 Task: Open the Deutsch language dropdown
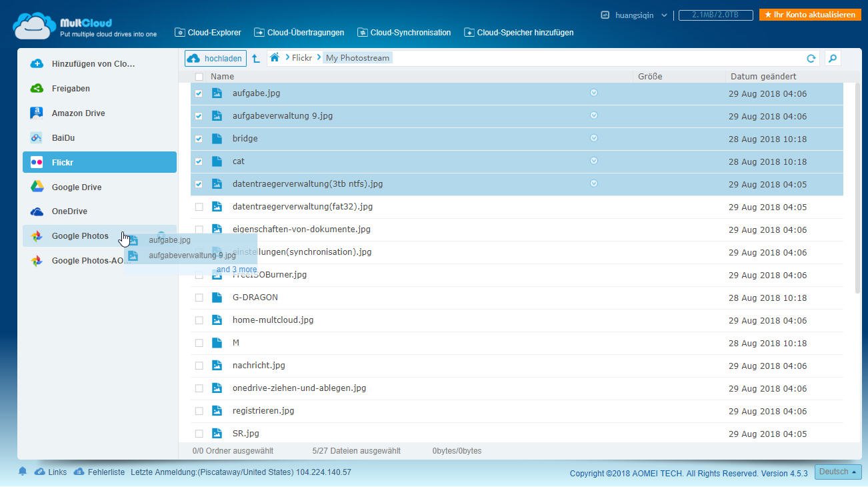click(x=837, y=472)
